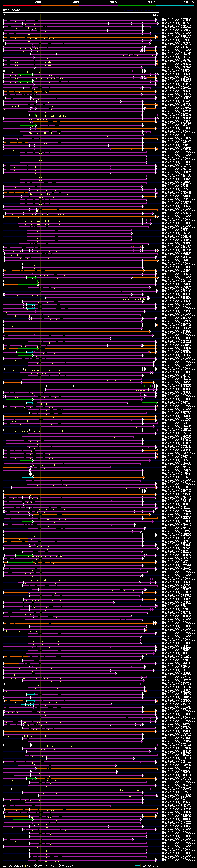Select the UniRef100_Q58NA5 label
197x868 pixels.
point(177,118)
